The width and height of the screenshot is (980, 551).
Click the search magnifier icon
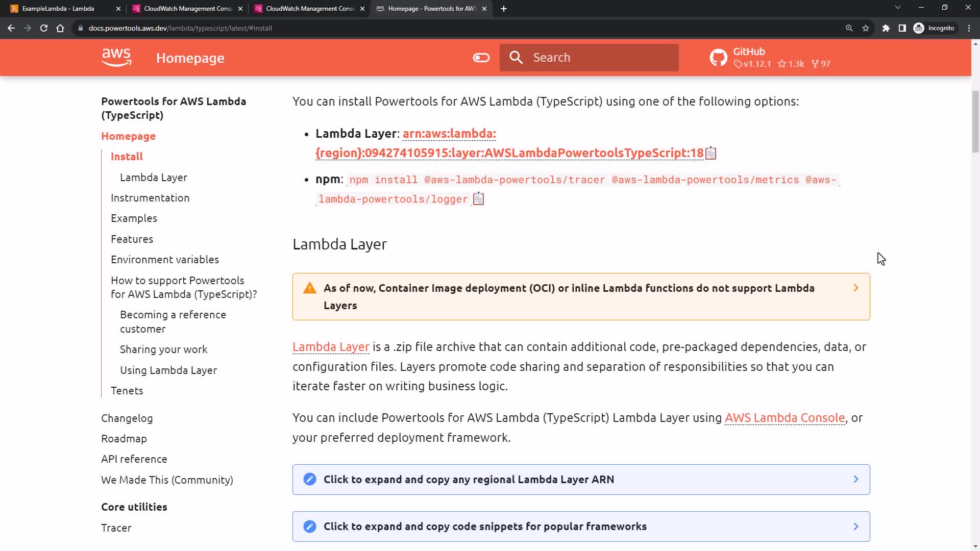(516, 58)
